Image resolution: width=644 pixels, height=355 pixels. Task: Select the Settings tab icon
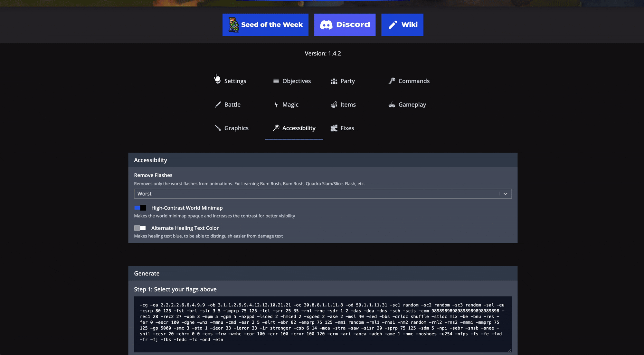(218, 81)
